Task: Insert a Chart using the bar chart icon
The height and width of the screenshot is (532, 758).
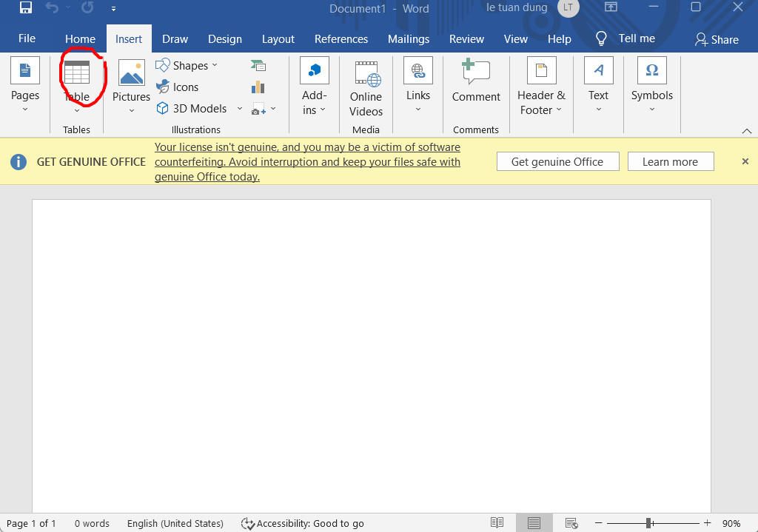Action: click(x=258, y=87)
